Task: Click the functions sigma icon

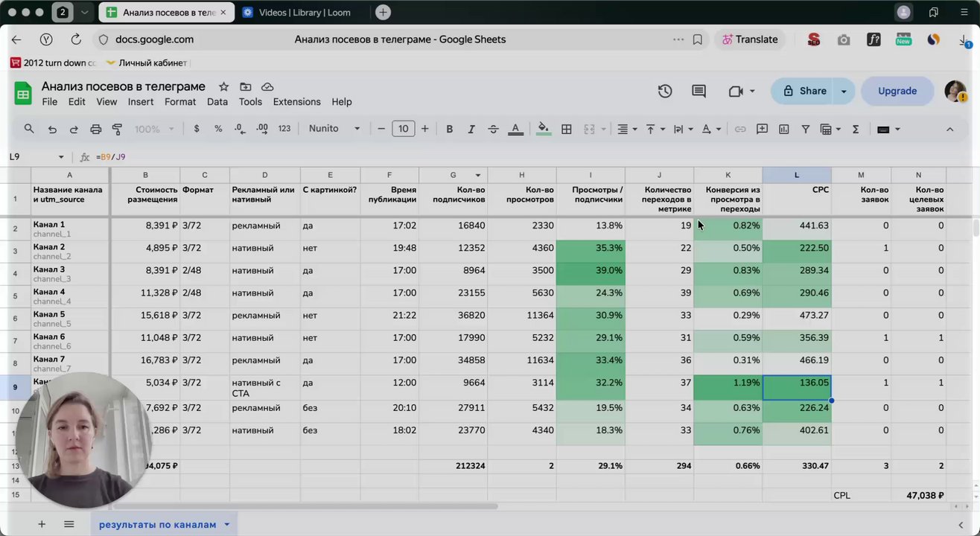Action: [x=856, y=129]
